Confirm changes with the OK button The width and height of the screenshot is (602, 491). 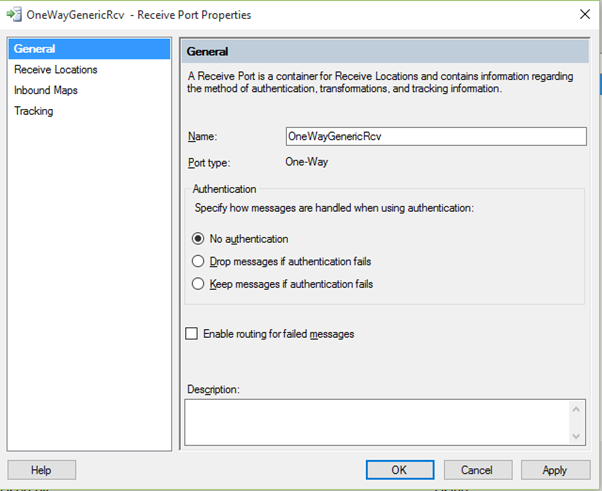click(400, 470)
